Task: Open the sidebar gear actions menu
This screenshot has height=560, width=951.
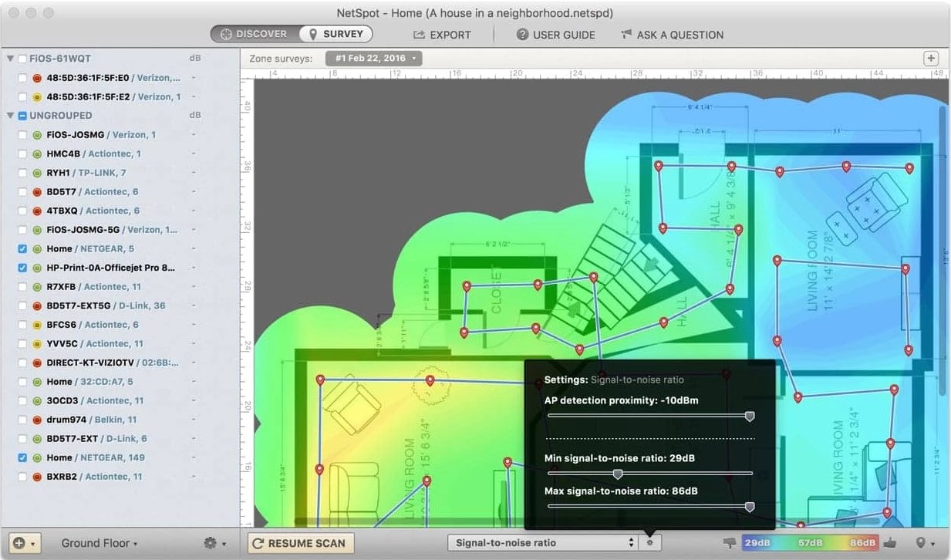Action: [214, 543]
